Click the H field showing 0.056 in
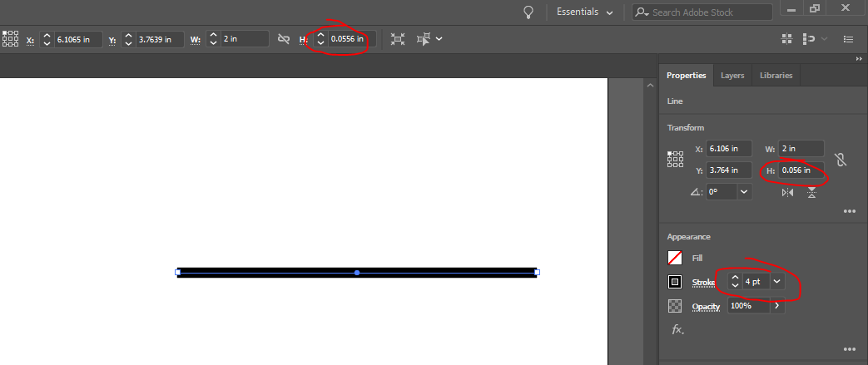Viewport: 868px width, 365px height. (x=801, y=170)
